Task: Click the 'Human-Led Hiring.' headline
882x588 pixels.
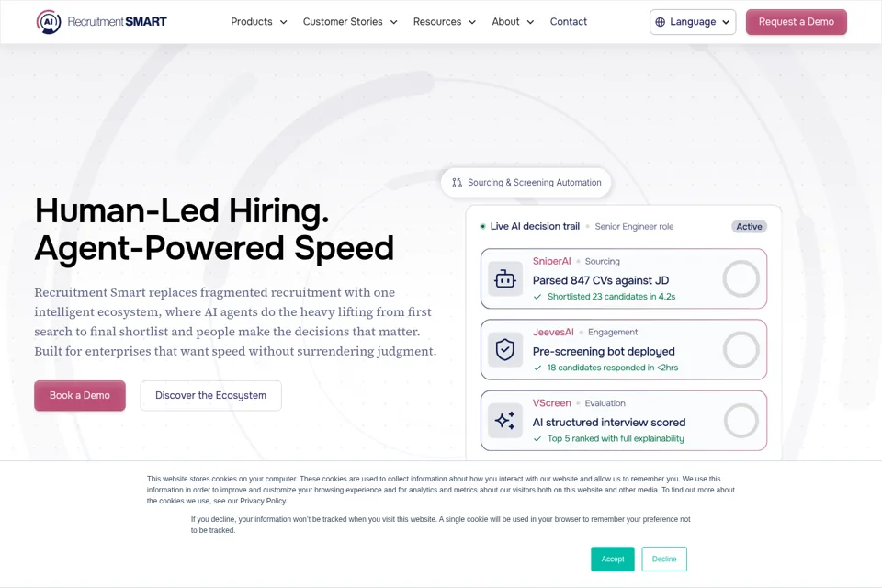Action: (182, 211)
